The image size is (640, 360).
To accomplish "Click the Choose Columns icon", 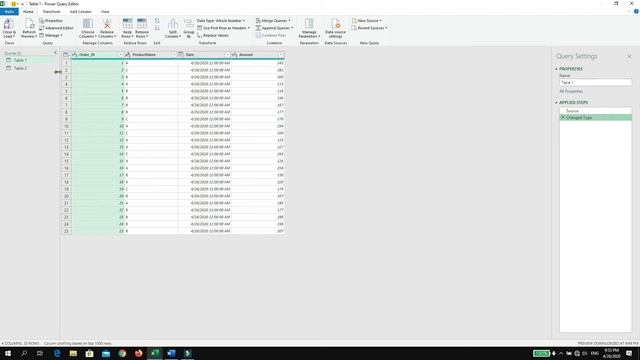I will click(x=88, y=24).
